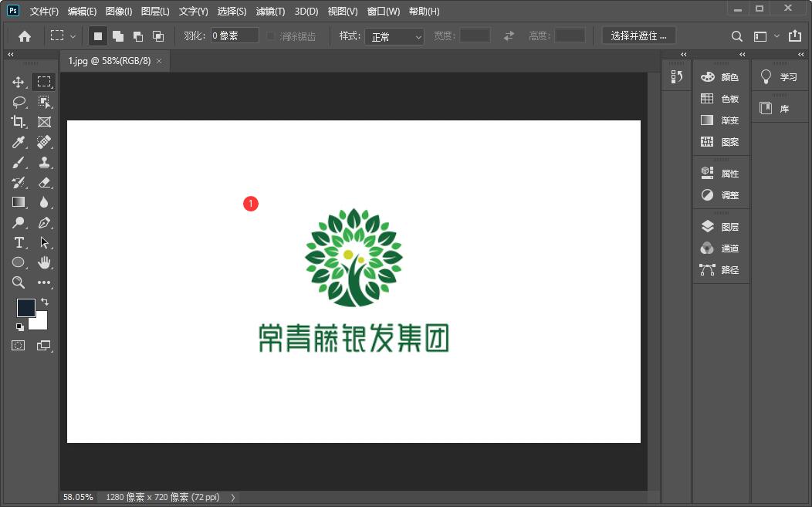Choose New selection mode
Viewport: 812px width, 507px height.
pos(98,36)
